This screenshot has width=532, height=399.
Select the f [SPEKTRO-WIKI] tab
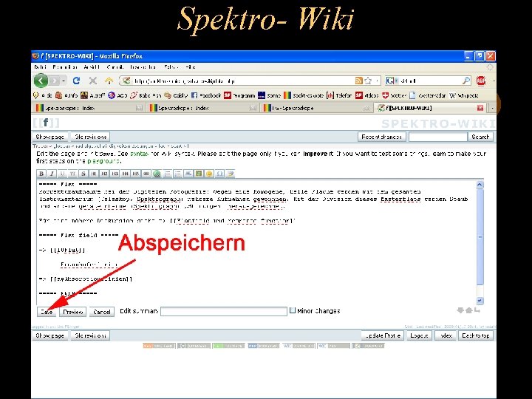coord(431,108)
